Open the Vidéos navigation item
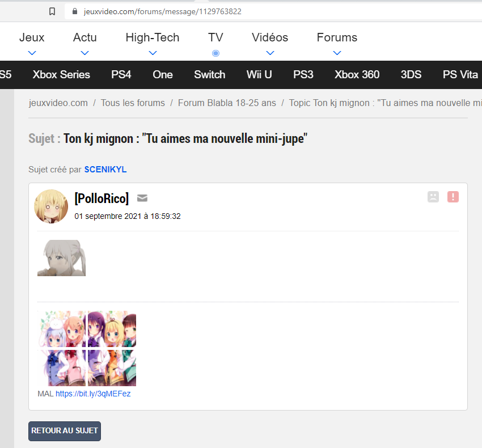Viewport: 482px width, 448px height. pos(270,37)
